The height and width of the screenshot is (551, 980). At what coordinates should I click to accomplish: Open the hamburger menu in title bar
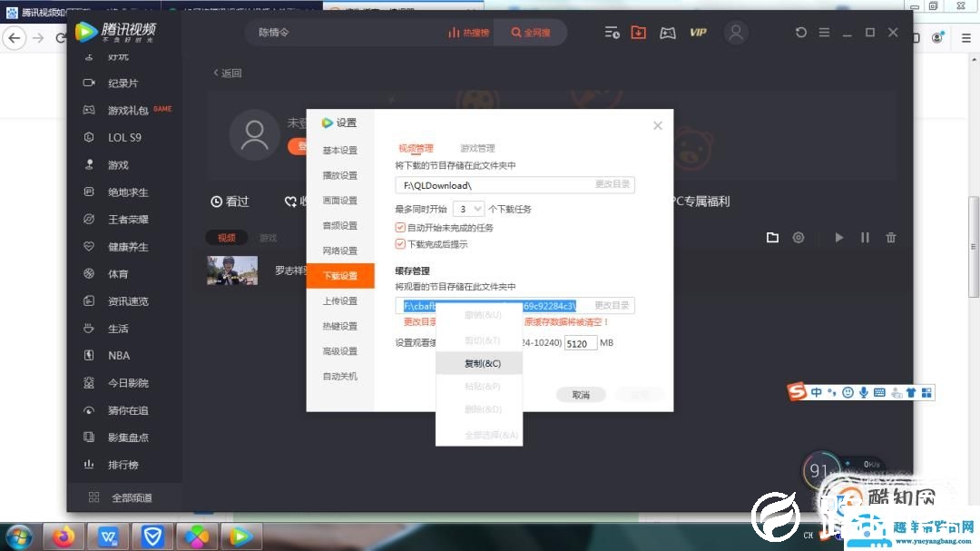click(x=824, y=33)
